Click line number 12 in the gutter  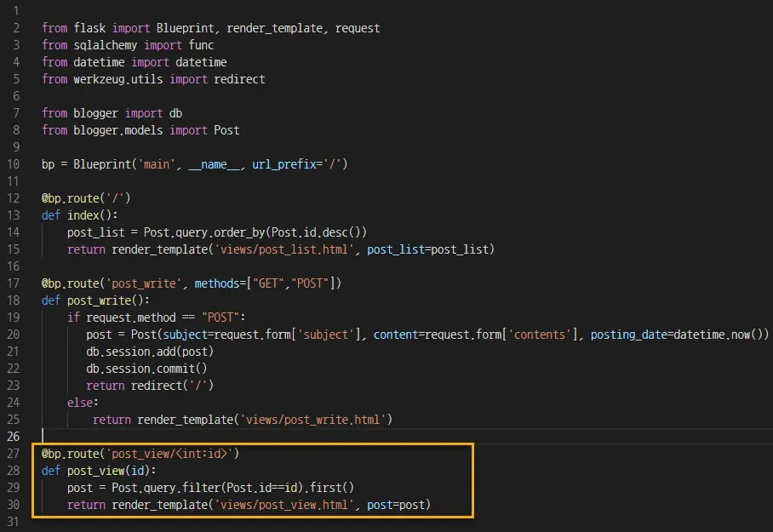pyautogui.click(x=12, y=198)
